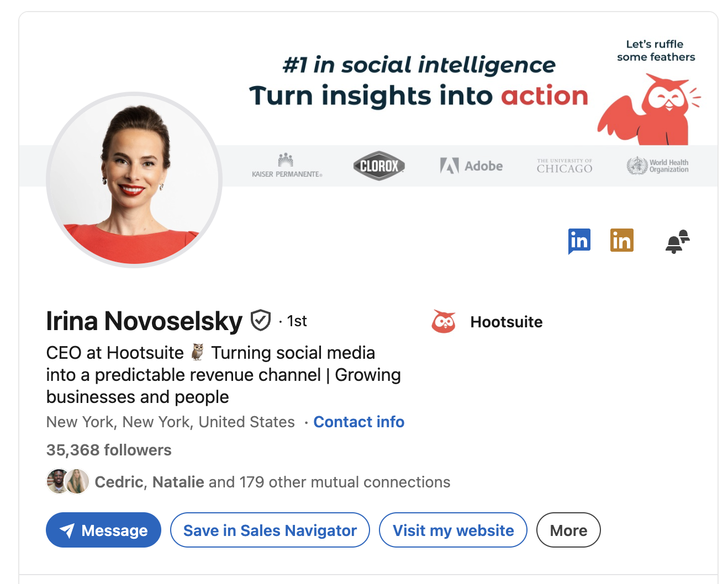Click the verification shield beside the name
This screenshot has height=584, width=728.
pyautogui.click(x=261, y=320)
